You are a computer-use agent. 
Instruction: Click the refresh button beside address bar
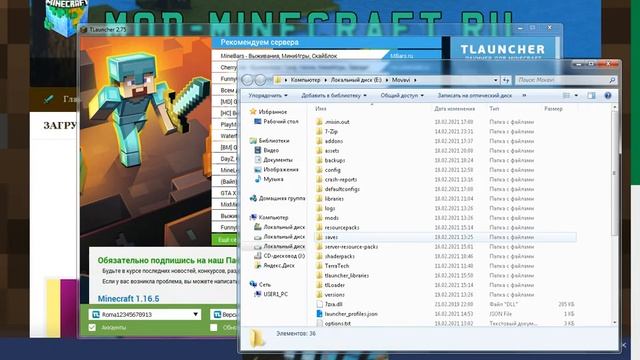pyautogui.click(x=506, y=80)
